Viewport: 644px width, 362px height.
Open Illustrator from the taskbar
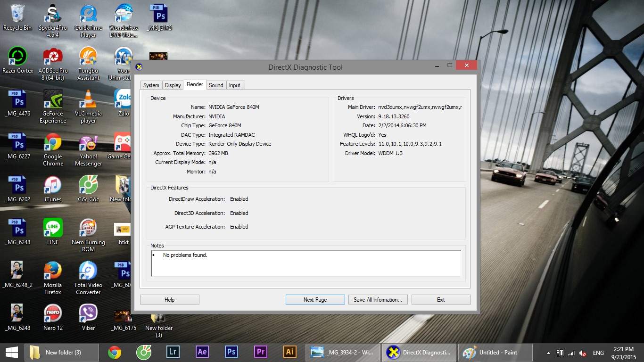click(x=289, y=352)
